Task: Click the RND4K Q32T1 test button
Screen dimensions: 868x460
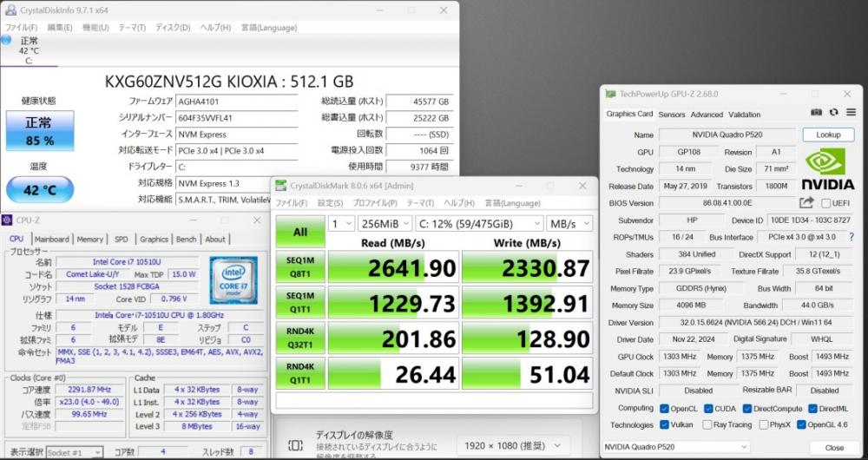Action: click(x=300, y=337)
